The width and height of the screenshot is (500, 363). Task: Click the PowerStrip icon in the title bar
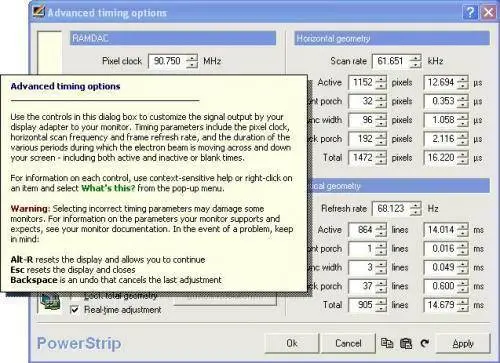[x=38, y=11]
